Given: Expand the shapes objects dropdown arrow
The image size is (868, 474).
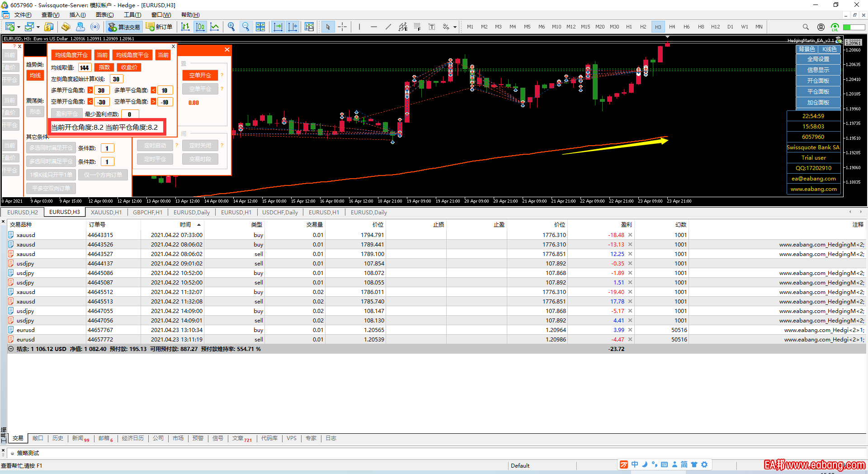Looking at the screenshot, I should pos(455,27).
